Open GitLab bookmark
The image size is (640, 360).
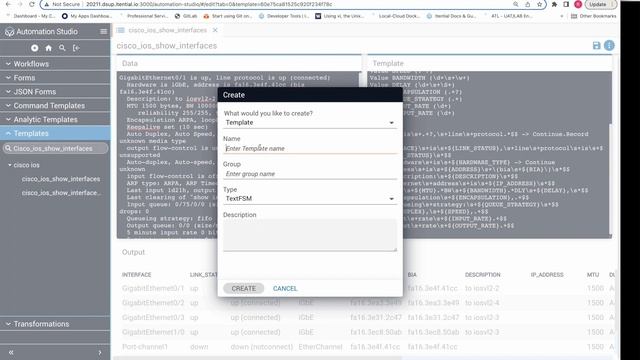(x=186, y=16)
